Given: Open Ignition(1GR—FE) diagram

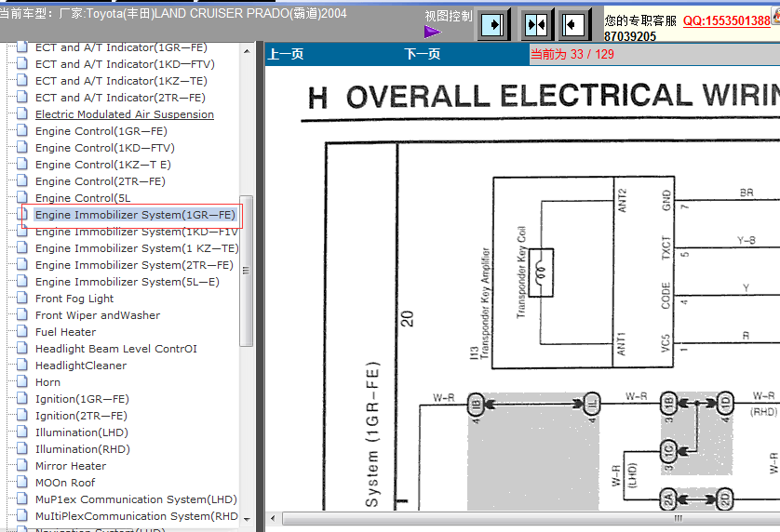Looking at the screenshot, I should pyautogui.click(x=82, y=399).
